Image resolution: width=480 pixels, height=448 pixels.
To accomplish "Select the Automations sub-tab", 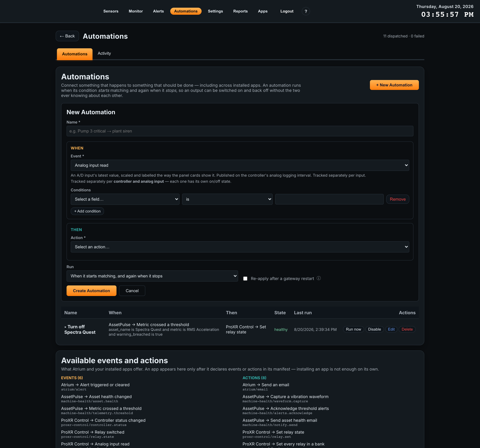I will tap(75, 54).
